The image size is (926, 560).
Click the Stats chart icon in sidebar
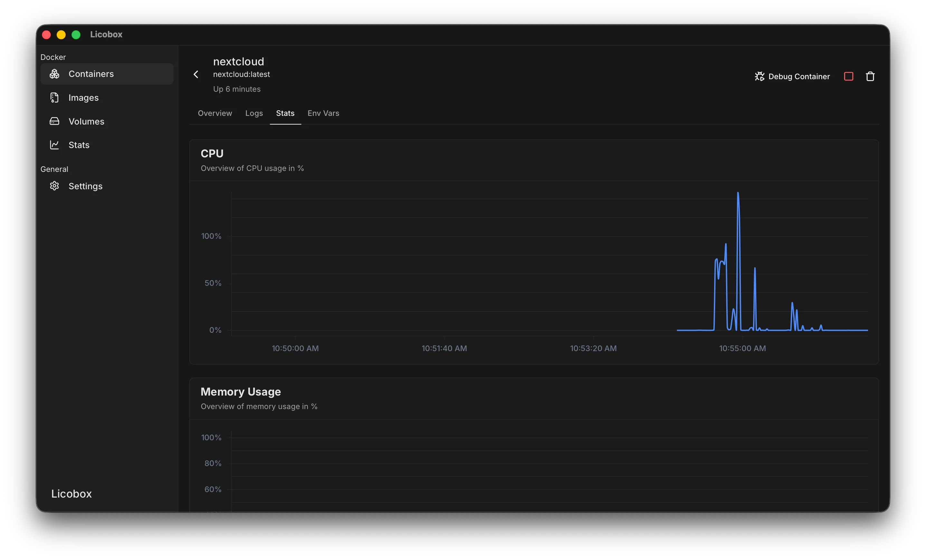[54, 145]
